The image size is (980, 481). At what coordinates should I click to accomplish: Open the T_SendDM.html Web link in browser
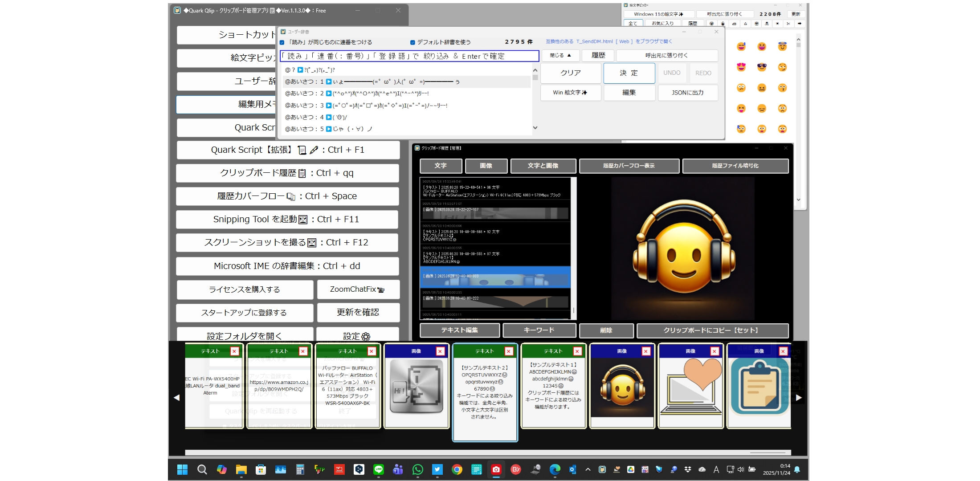point(608,41)
